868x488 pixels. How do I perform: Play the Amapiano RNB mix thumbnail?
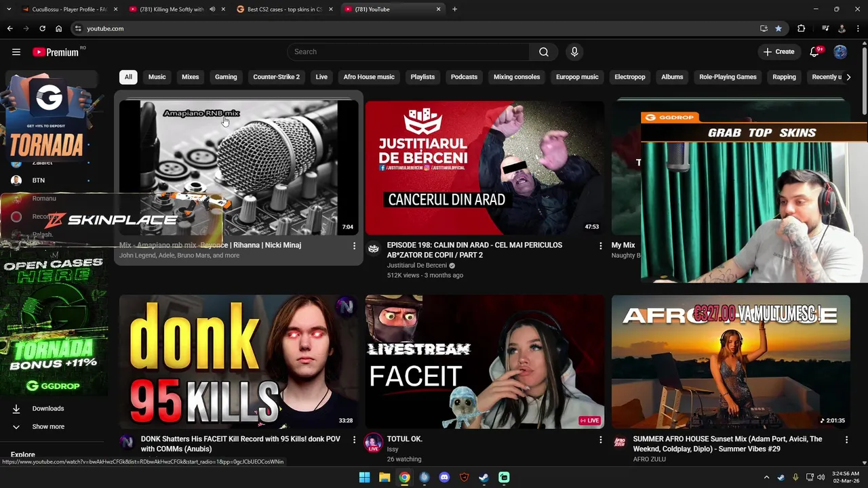[239, 167]
